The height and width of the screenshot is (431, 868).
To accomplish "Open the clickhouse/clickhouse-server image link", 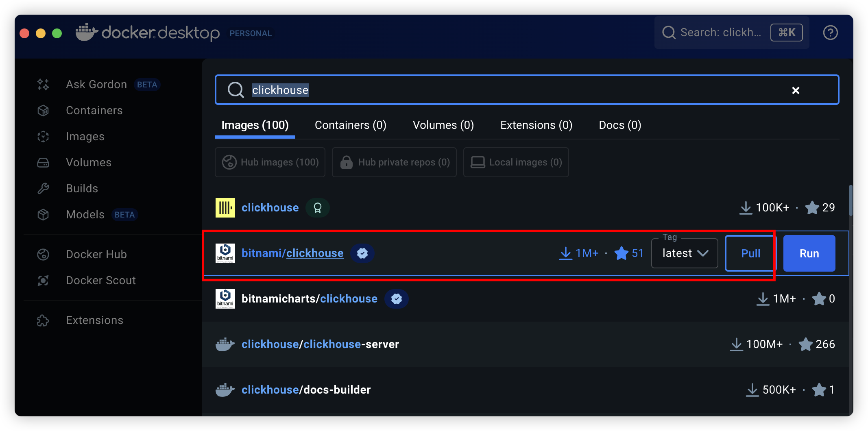I will (321, 344).
